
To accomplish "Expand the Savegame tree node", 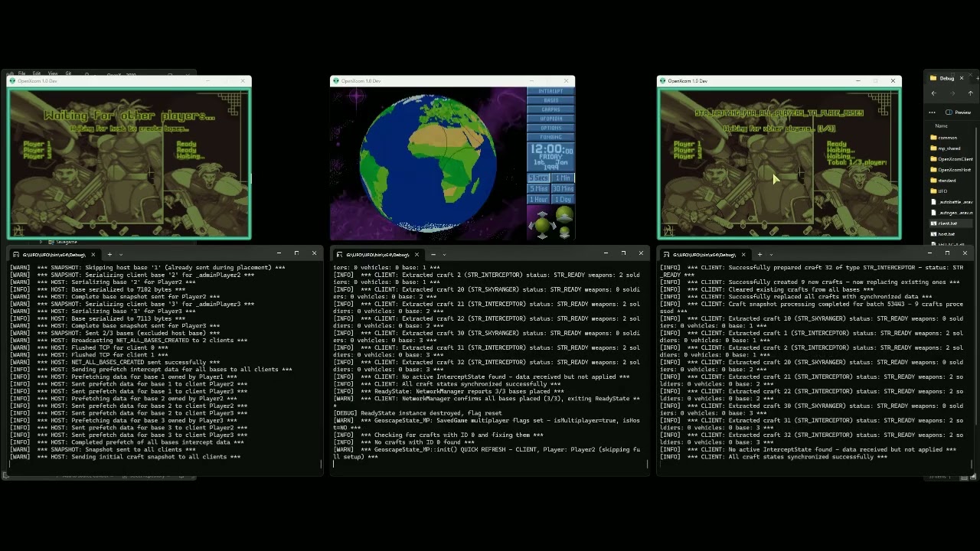I will (x=41, y=242).
